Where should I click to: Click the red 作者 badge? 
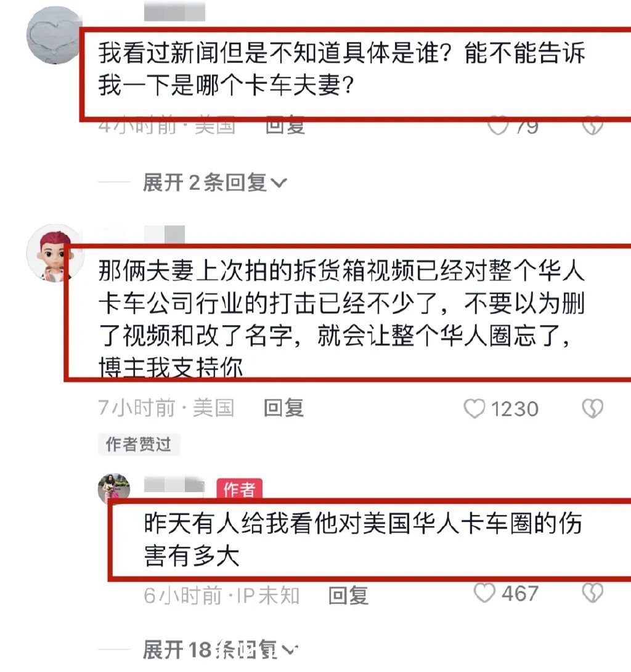(239, 488)
